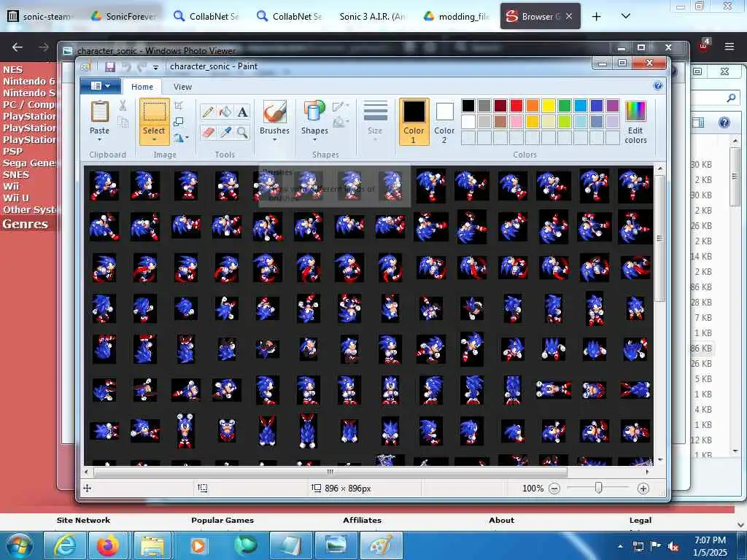Image resolution: width=747 pixels, height=560 pixels.
Task: Switch to the sonic-steam browser tab
Action: (x=40, y=16)
